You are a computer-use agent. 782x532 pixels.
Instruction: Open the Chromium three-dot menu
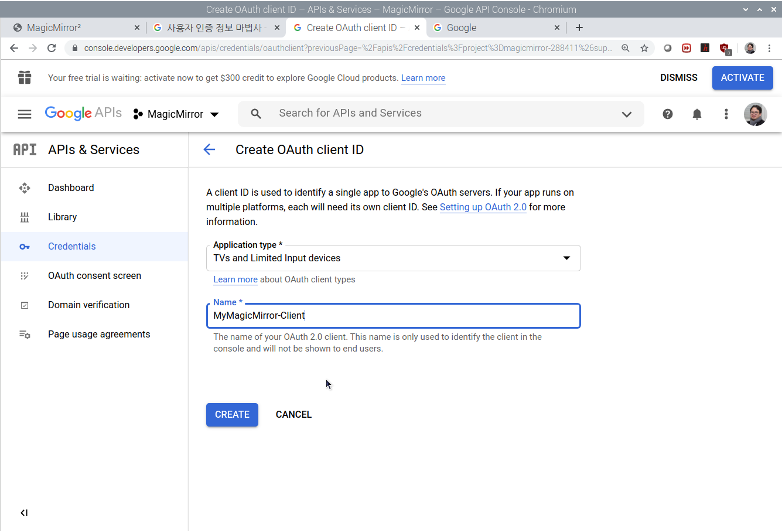(x=770, y=48)
